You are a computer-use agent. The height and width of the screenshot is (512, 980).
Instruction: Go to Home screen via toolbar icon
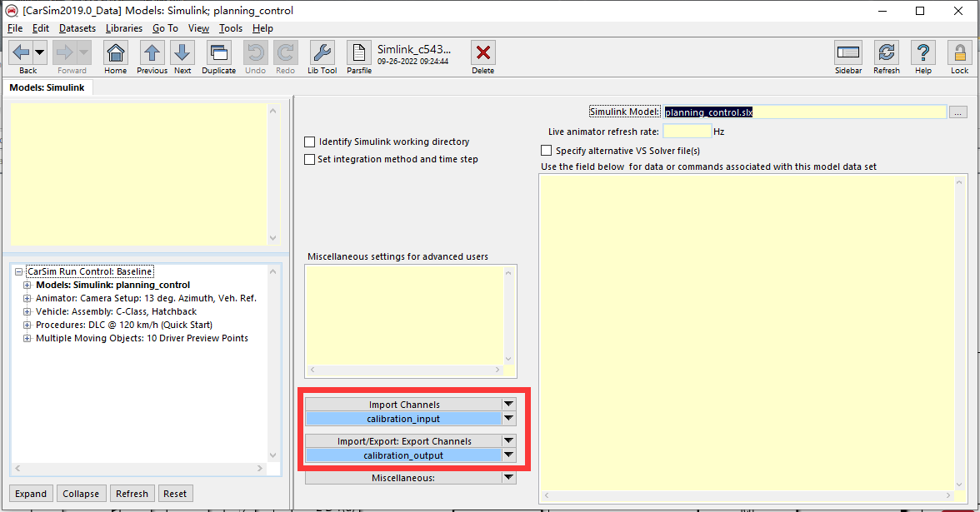[116, 52]
